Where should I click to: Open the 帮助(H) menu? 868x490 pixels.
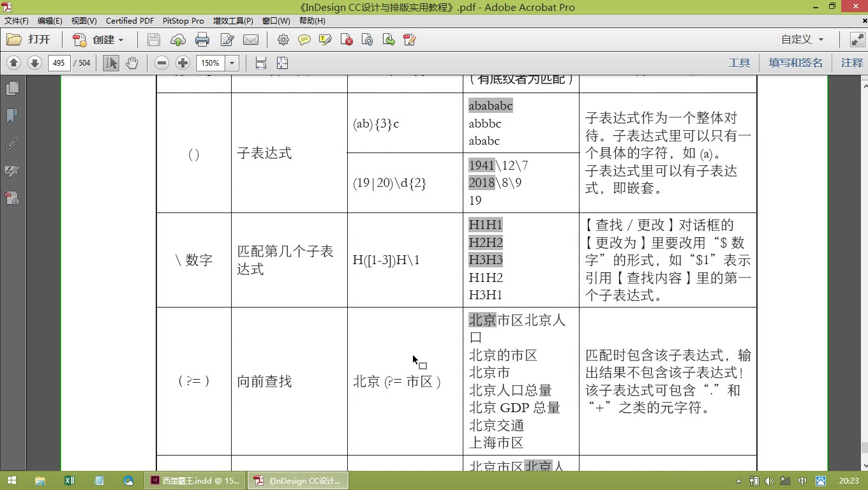tap(312, 21)
